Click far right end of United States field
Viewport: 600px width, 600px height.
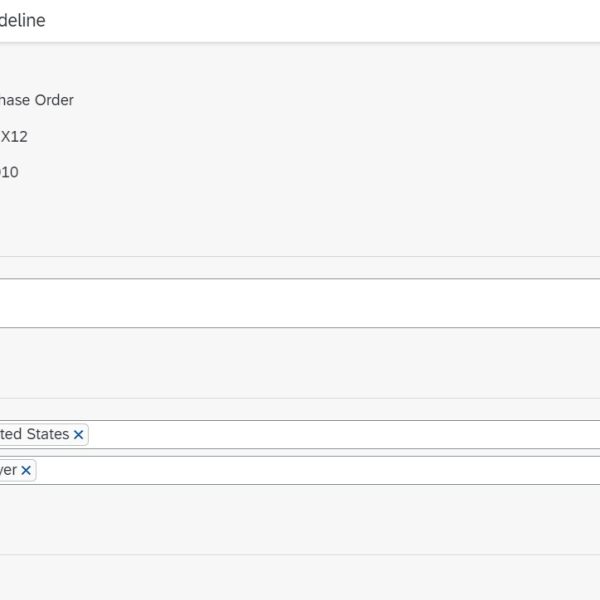pyautogui.click(x=585, y=435)
